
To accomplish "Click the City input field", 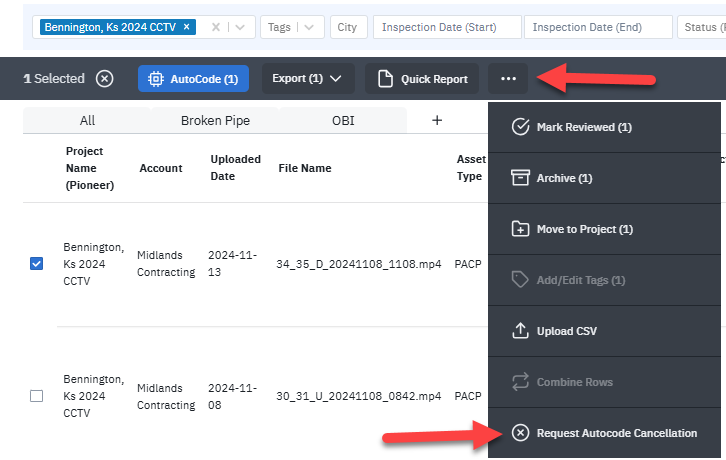I will (x=349, y=27).
